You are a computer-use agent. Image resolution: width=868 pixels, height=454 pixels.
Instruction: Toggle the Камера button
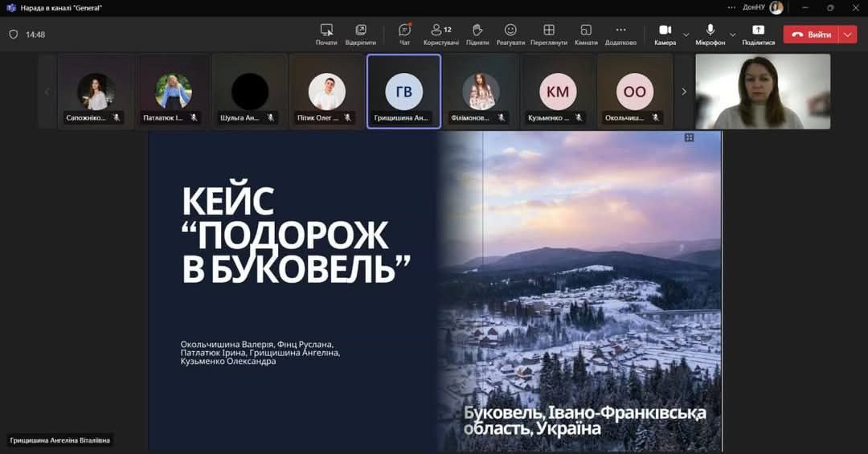click(665, 35)
